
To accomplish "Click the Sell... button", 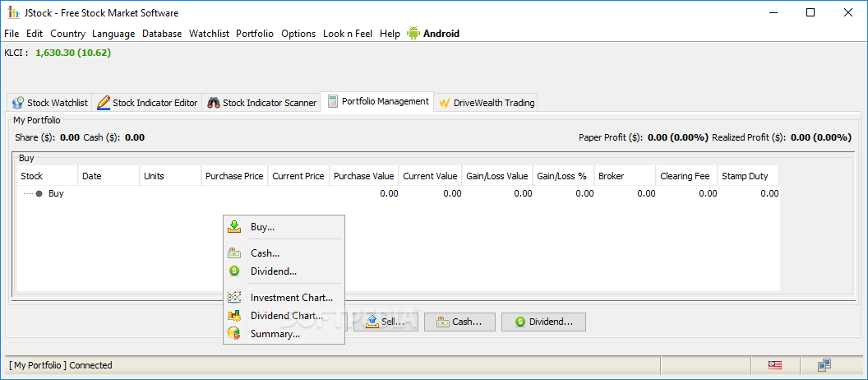I will point(386,322).
